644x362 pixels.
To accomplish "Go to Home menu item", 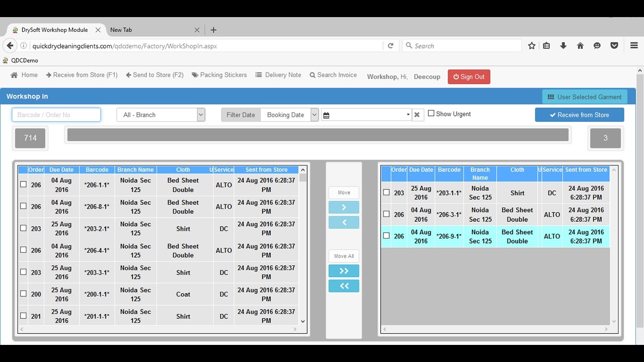I will click(24, 75).
